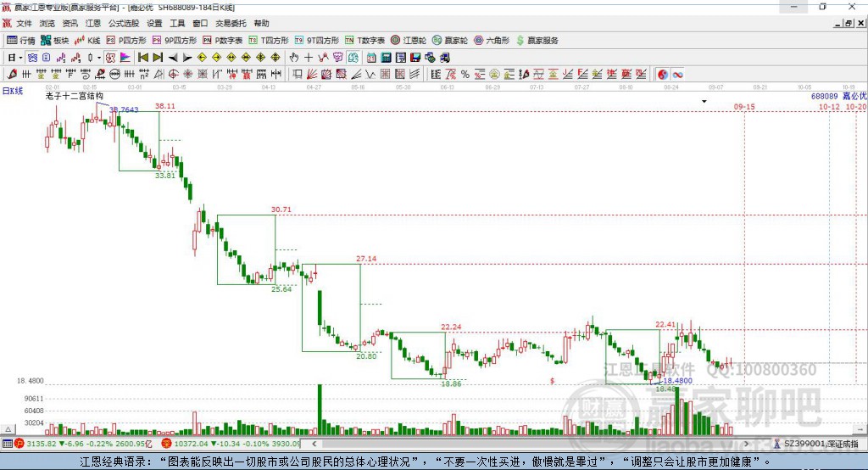Open the 9T四方形 tool
This screenshot has width=868, height=470.
pyautogui.click(x=317, y=41)
